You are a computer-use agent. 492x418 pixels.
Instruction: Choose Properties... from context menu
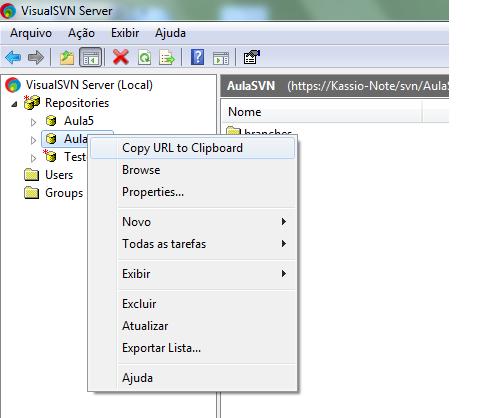[x=192, y=192]
